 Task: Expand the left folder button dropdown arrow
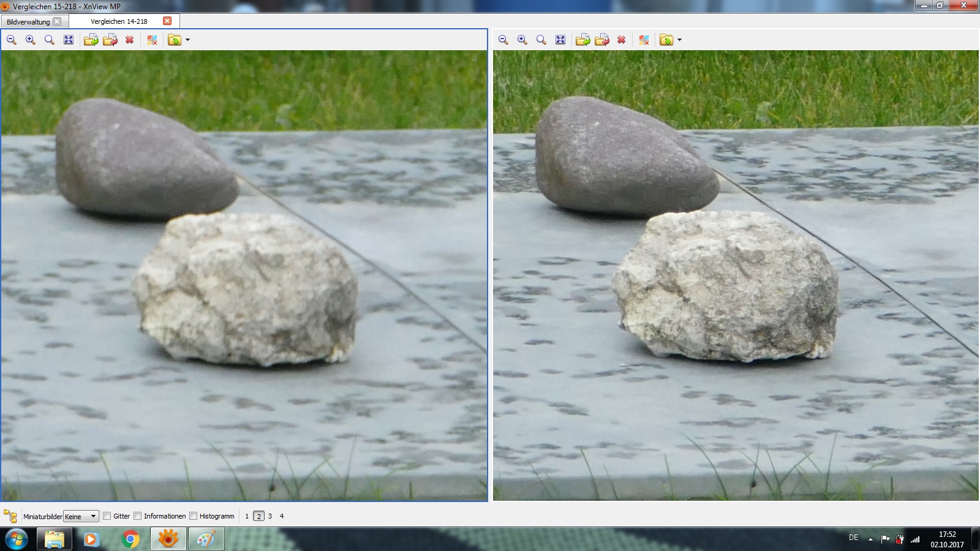[x=187, y=40]
